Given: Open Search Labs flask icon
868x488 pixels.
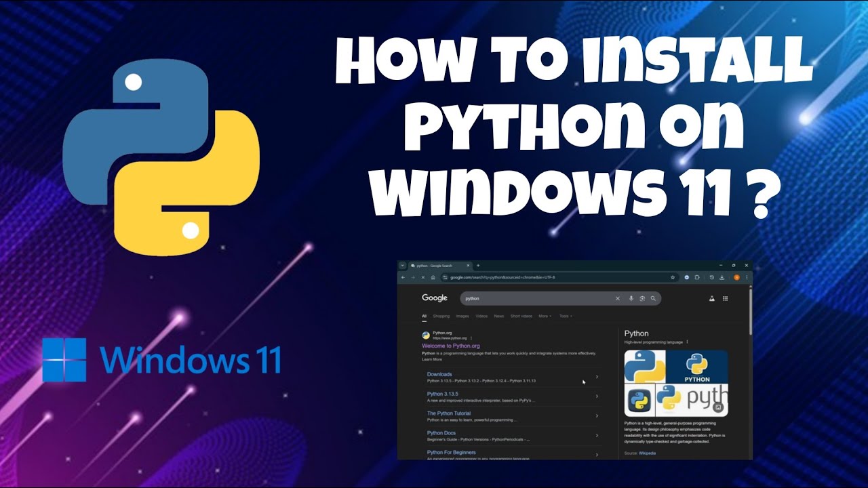Looking at the screenshot, I should tap(711, 298).
